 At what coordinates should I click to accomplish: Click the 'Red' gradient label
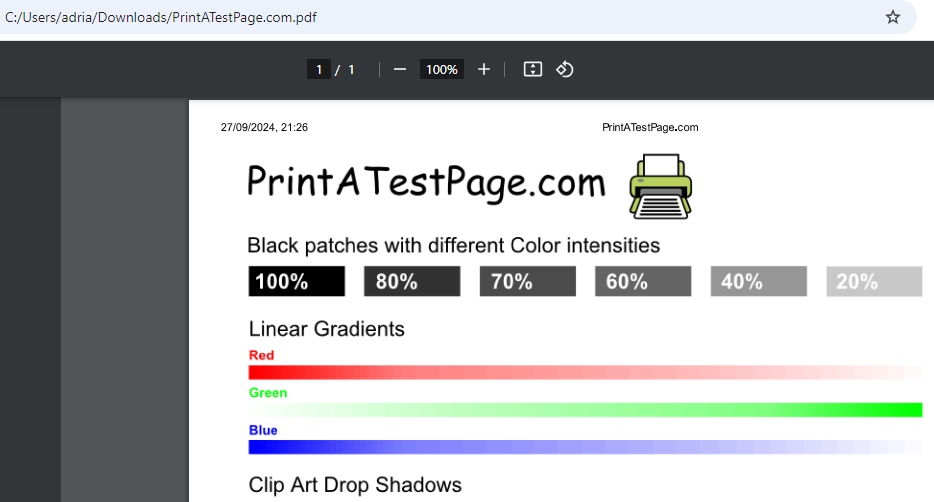pyautogui.click(x=261, y=356)
